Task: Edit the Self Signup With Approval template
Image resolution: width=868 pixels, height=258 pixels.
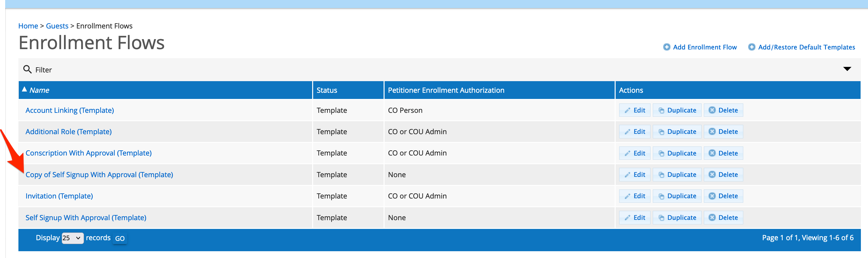Action: [x=634, y=218]
